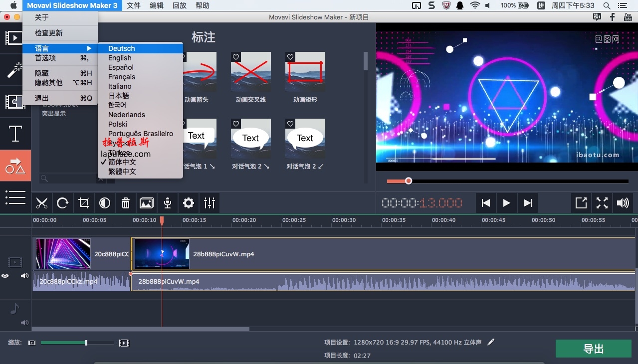Viewport: 638px width, 364px height.
Task: Favorite the 对话气泡 2 ↘ callout
Action: pos(236,124)
